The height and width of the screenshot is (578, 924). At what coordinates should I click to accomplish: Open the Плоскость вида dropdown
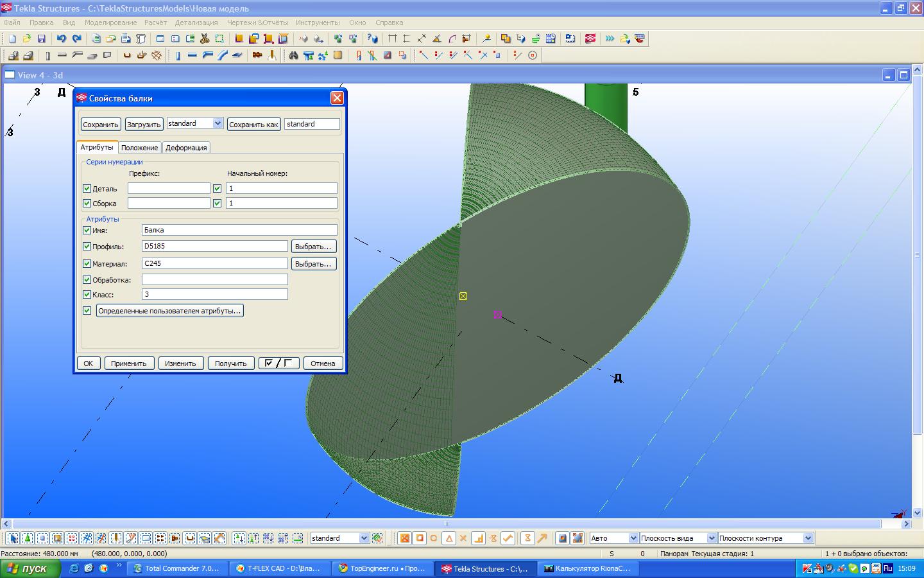tap(711, 538)
